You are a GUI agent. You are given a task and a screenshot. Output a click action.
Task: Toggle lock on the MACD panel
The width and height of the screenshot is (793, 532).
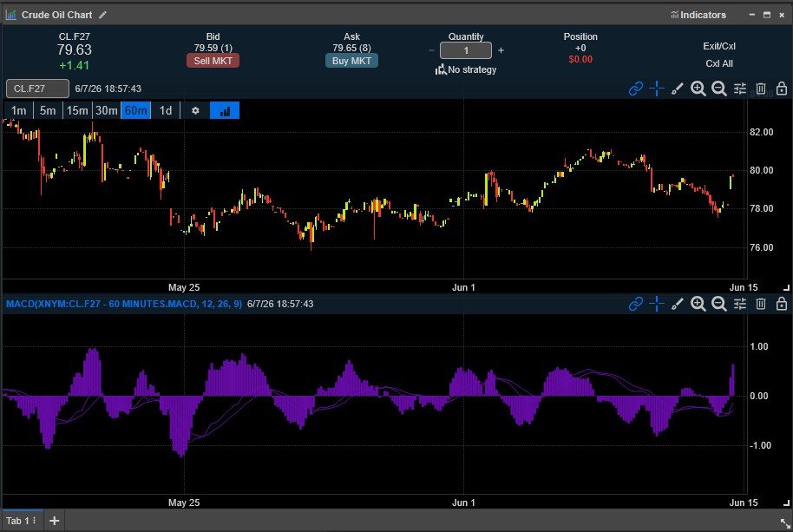coord(782,304)
